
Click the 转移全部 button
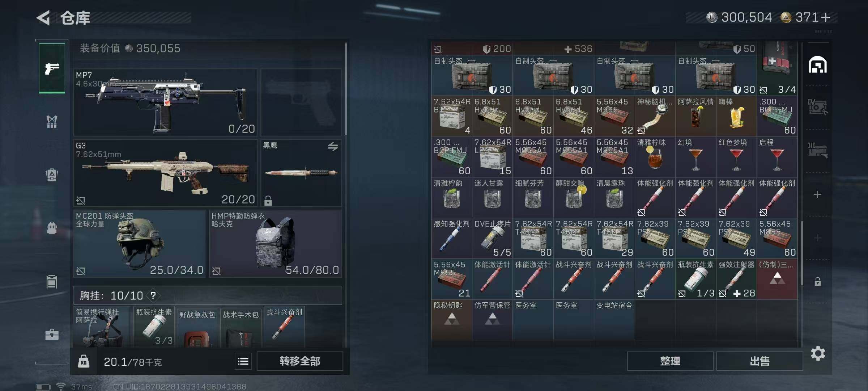pos(300,361)
